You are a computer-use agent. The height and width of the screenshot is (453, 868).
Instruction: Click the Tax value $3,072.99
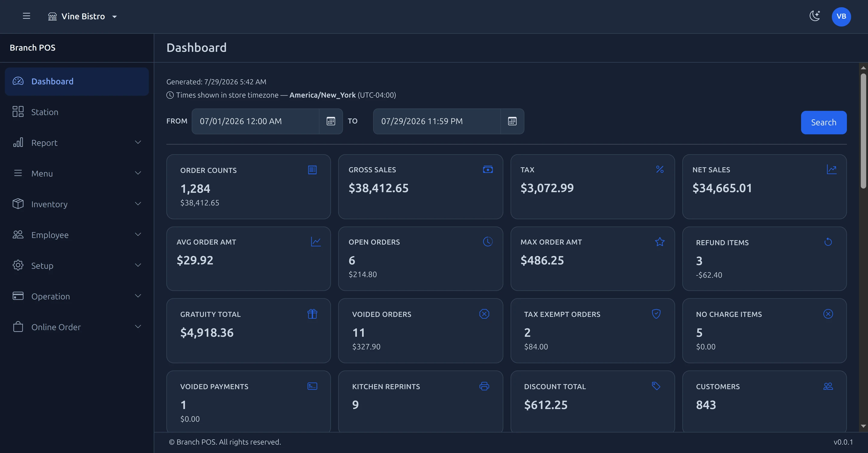(x=547, y=188)
